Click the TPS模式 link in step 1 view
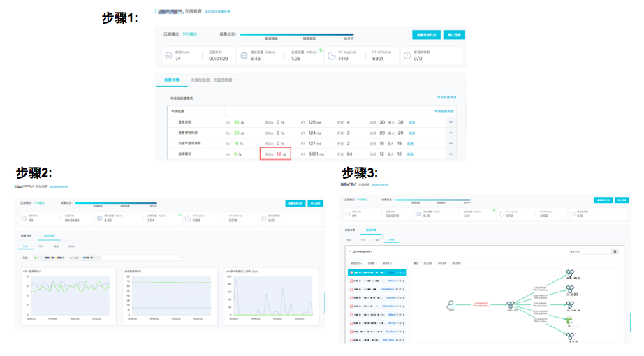 point(190,34)
